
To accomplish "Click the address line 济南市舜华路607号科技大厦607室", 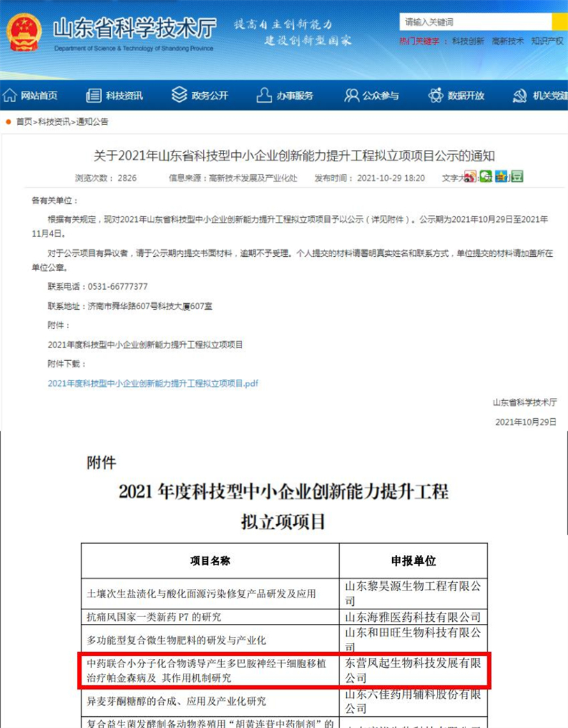I will tap(150, 306).
